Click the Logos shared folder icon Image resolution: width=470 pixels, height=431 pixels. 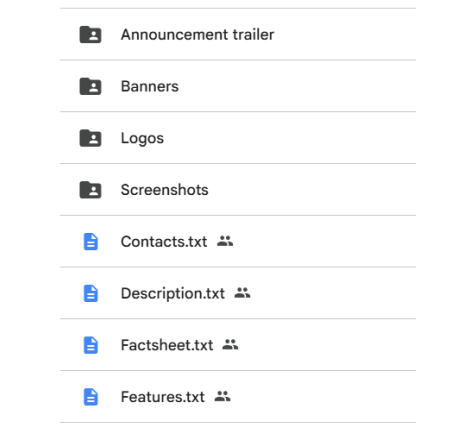(x=90, y=138)
